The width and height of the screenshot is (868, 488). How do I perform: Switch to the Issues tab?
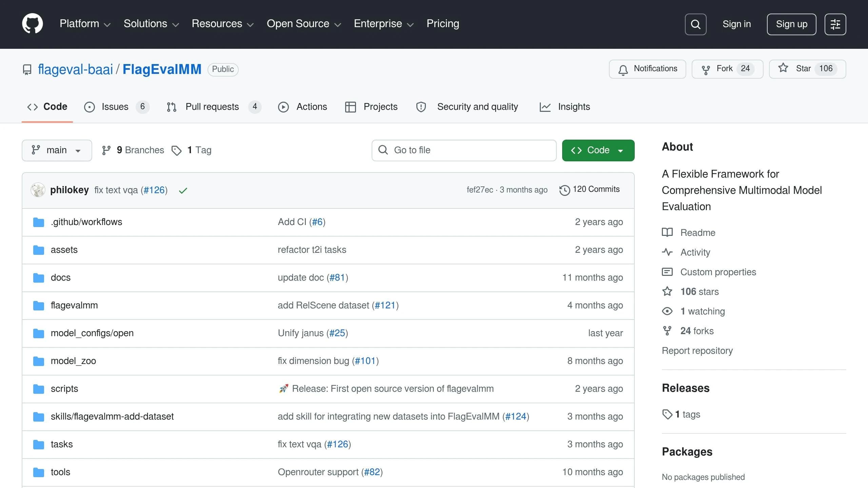[x=117, y=107]
